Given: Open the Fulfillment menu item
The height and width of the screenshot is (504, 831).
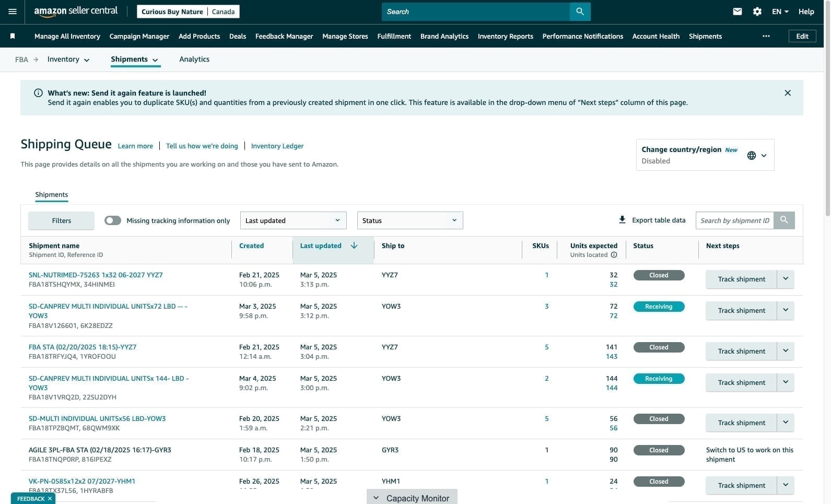Looking at the screenshot, I should coord(394,36).
